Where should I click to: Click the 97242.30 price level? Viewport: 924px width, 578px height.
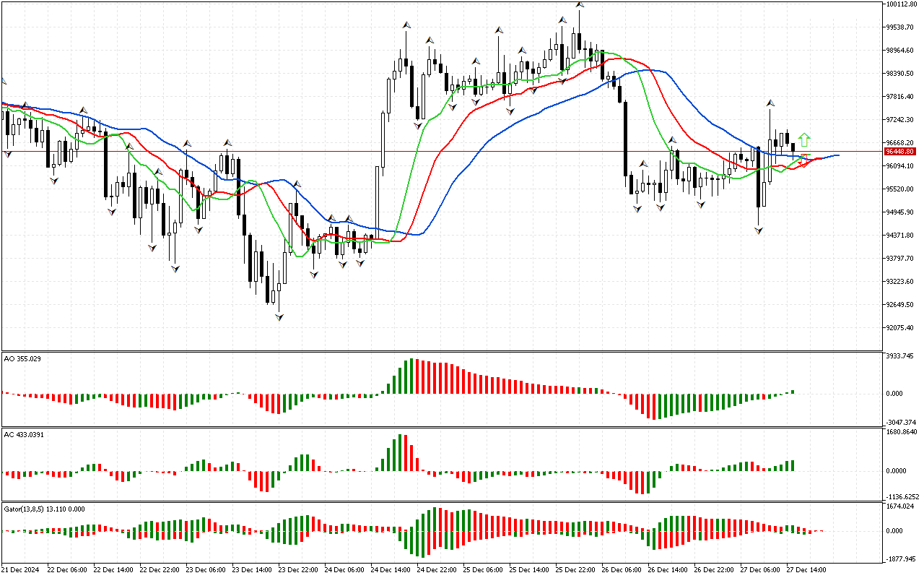[x=901, y=120]
